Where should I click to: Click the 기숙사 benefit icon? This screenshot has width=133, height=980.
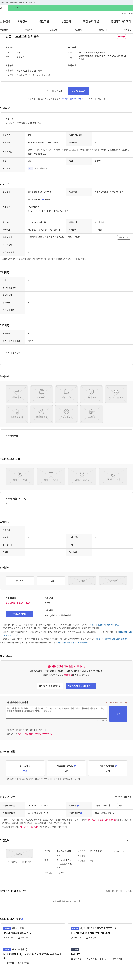(x=42, y=394)
